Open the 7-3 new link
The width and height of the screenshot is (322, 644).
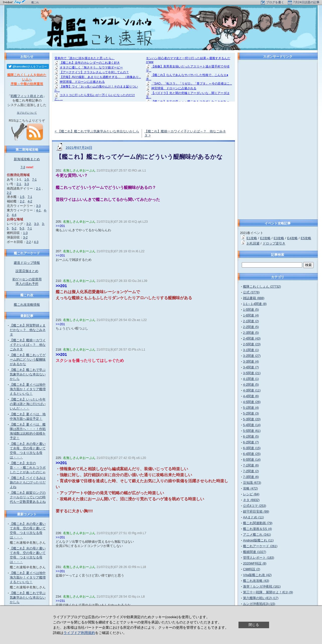[23, 167]
